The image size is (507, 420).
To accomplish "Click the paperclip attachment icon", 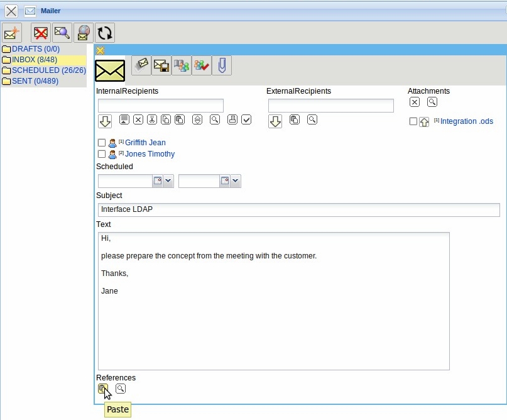I will [222, 65].
